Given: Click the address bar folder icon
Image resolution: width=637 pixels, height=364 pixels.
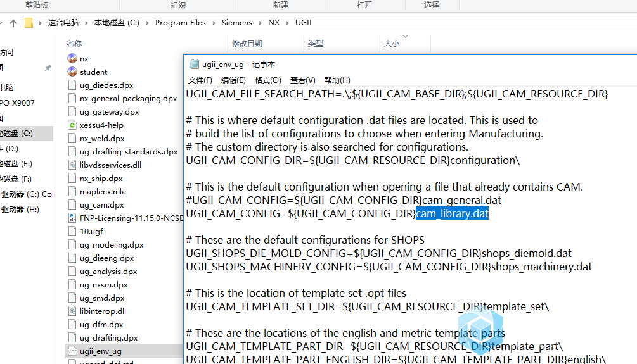Looking at the screenshot, I should click(x=29, y=23).
